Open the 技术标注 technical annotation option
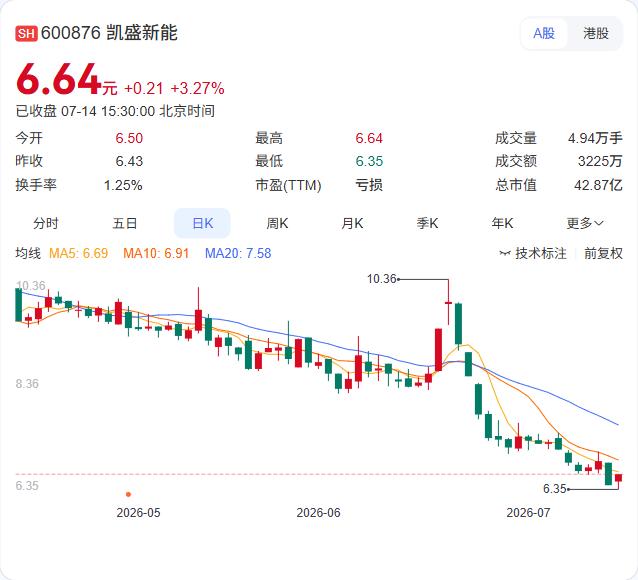This screenshot has width=638, height=580. (x=533, y=253)
